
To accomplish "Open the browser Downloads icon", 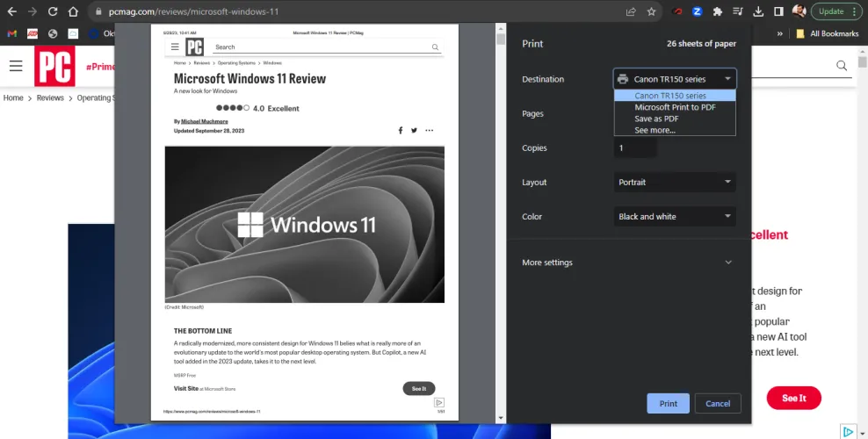I will 757,11.
